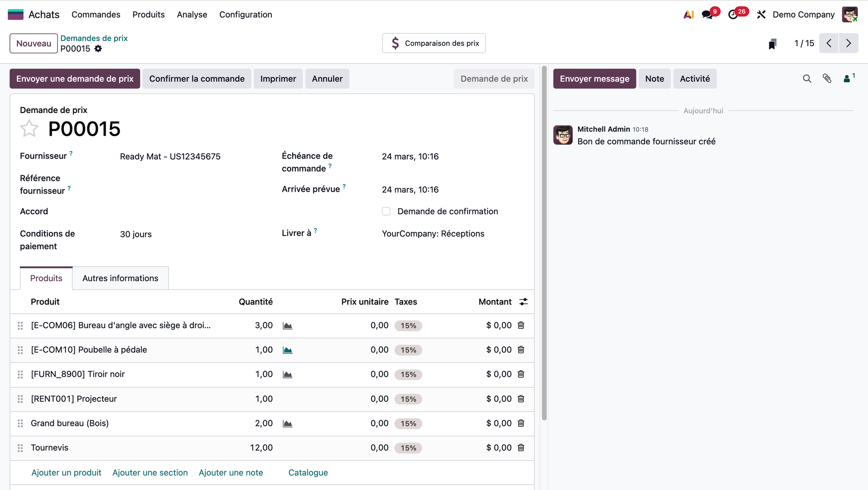868x490 pixels.
Task: Click Ajouter un produit link
Action: pyautogui.click(x=66, y=473)
